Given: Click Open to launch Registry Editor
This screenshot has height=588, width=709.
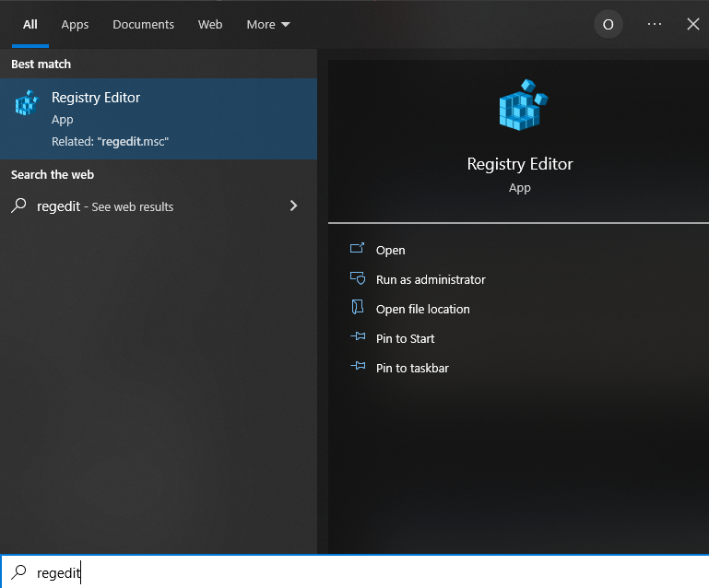Looking at the screenshot, I should pos(390,250).
